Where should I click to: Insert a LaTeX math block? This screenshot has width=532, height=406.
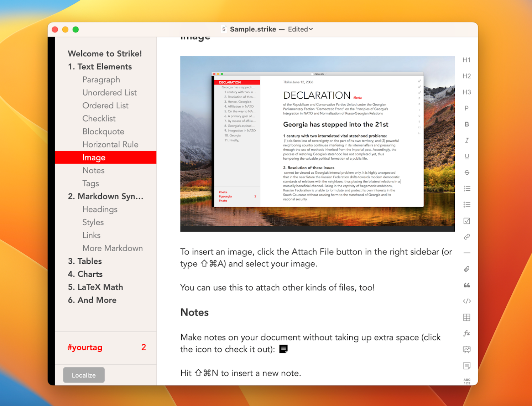(466, 334)
